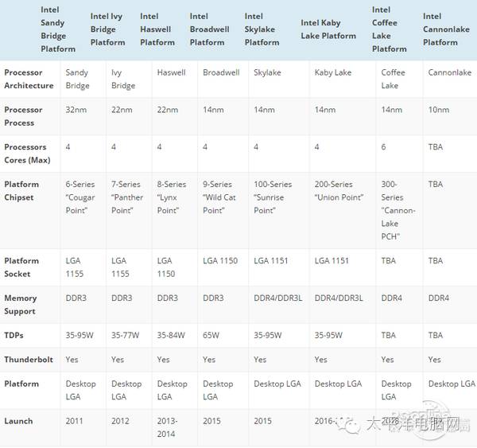Click the Desktop LGA cell for Skylake
The height and width of the screenshot is (448, 477).
(277, 384)
